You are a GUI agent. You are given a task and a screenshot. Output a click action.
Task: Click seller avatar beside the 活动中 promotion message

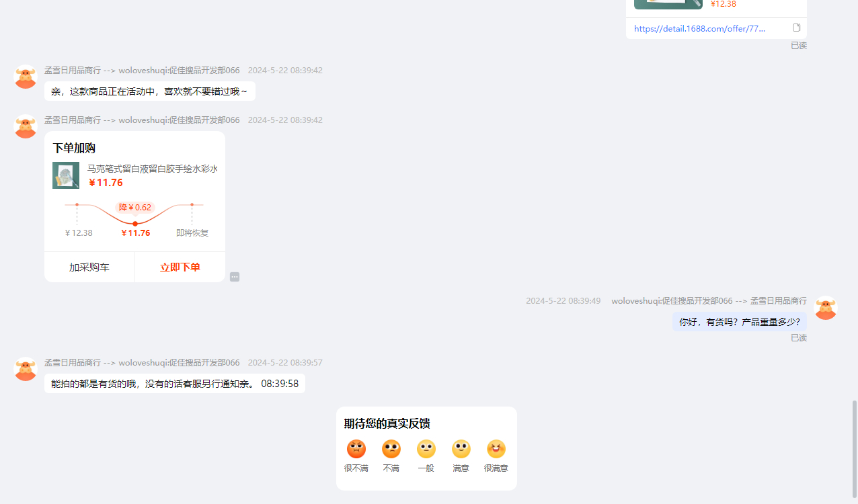(x=26, y=77)
